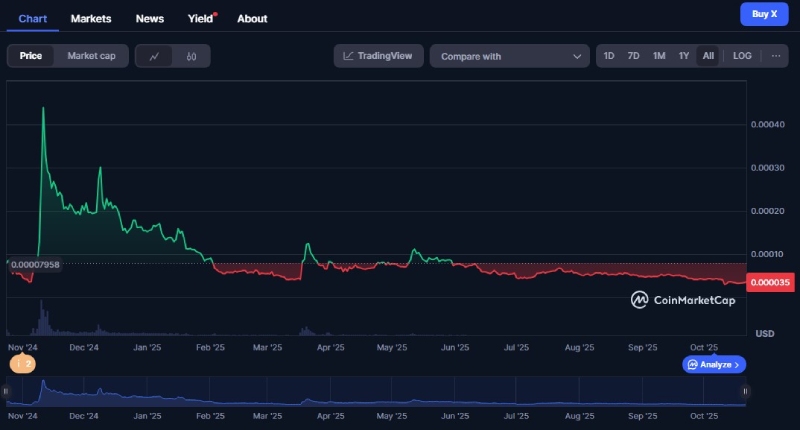Click the Buy X button

point(764,14)
